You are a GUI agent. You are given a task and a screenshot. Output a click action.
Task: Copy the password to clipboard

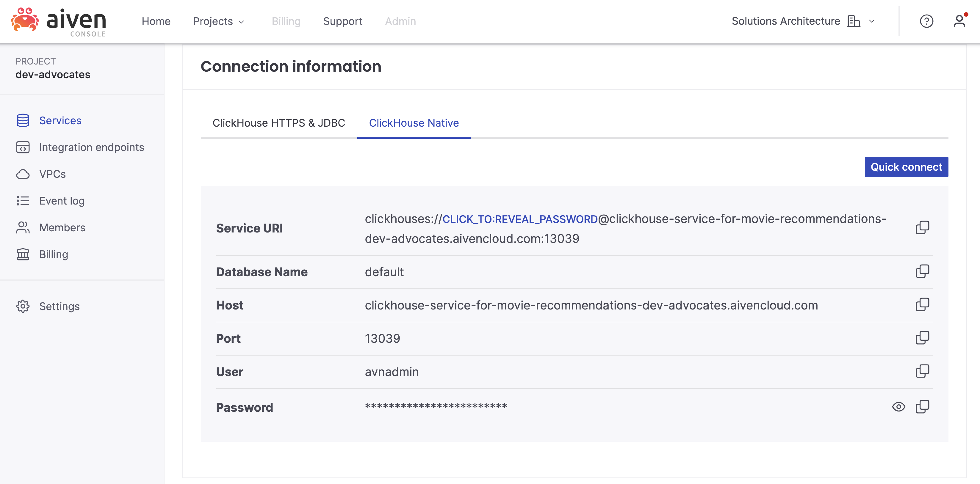[923, 406]
